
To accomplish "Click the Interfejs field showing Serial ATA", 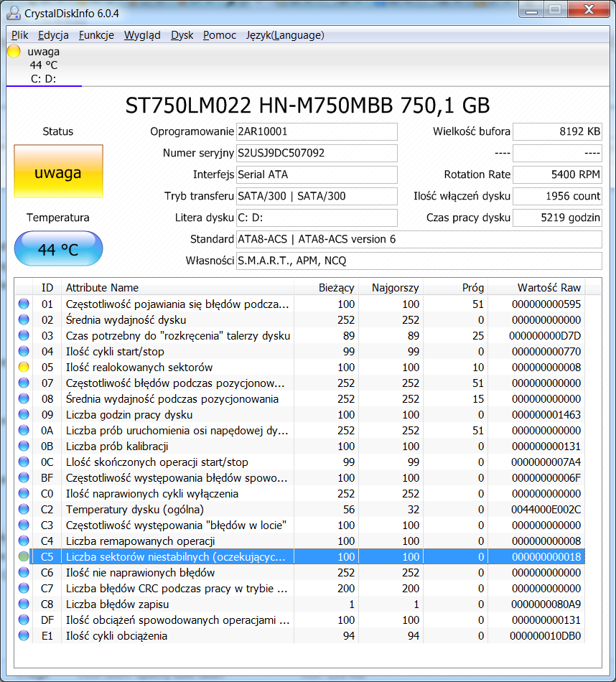I will 317,174.
